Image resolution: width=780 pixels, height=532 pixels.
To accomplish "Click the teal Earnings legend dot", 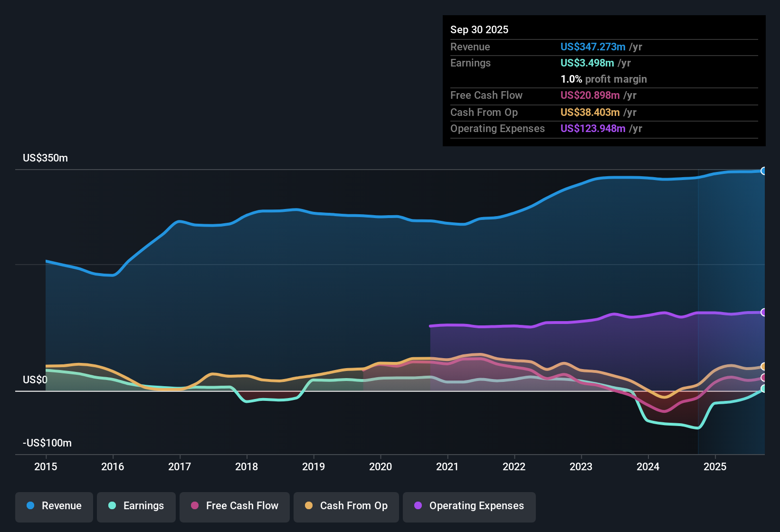I will 112,506.
